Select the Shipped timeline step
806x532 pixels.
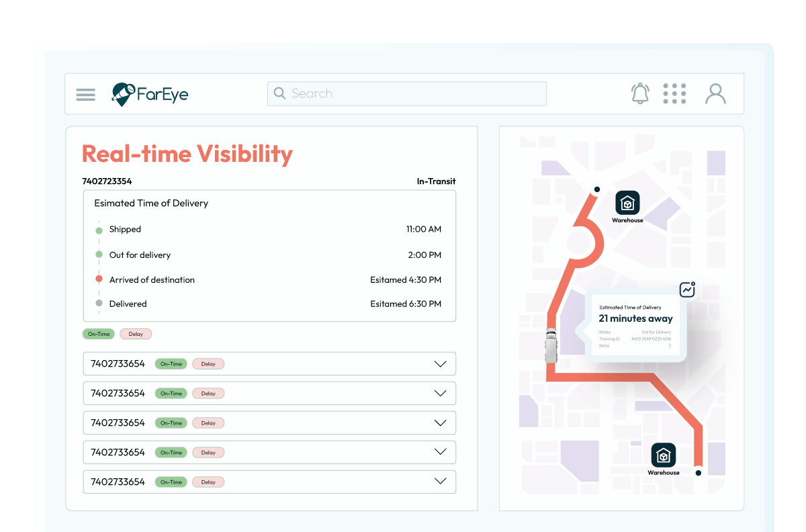pyautogui.click(x=125, y=230)
